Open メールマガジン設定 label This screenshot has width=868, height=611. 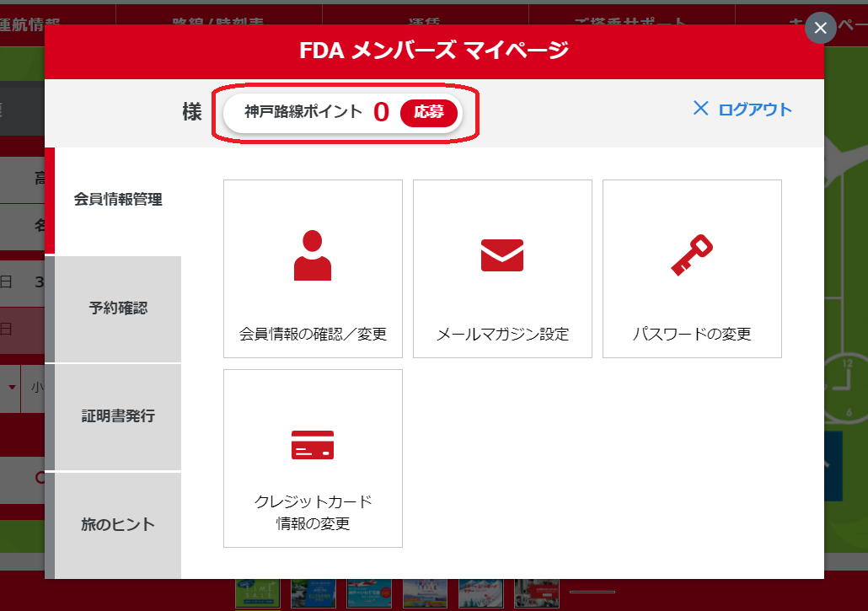pyautogui.click(x=502, y=335)
